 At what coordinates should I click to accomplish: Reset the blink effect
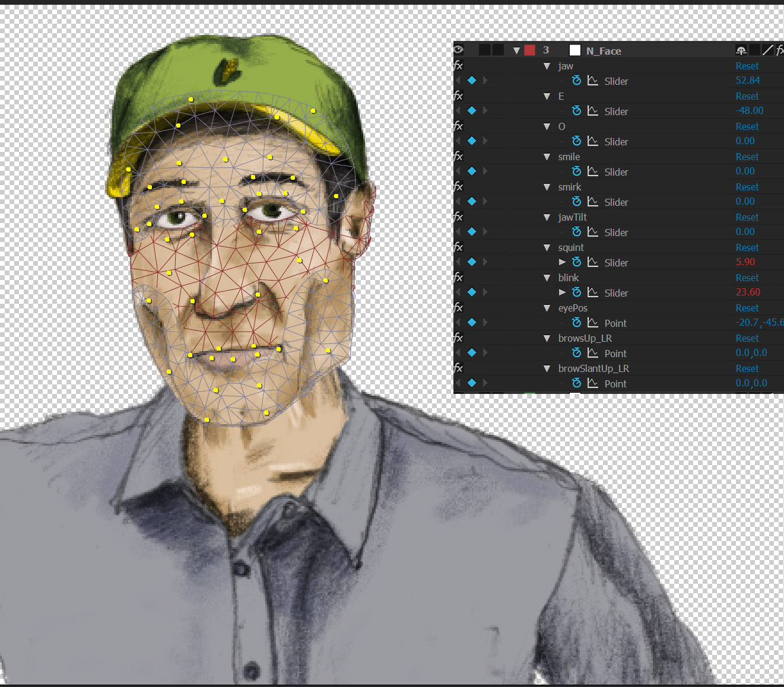tap(747, 278)
